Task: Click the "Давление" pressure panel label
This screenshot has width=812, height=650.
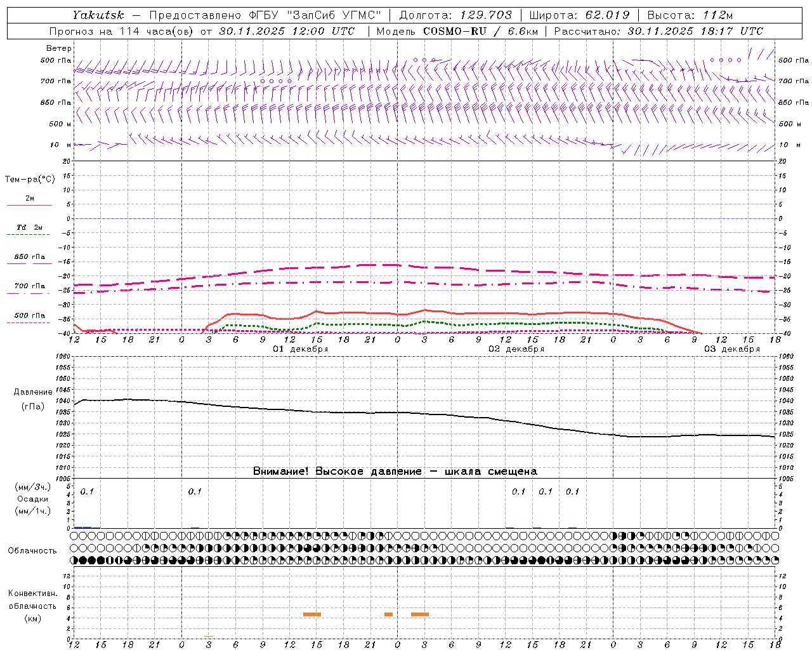Action: 33,392
